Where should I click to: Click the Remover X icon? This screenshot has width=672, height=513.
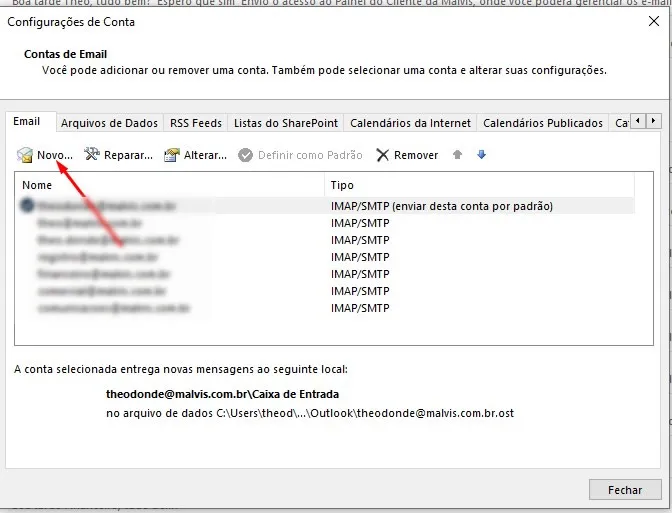click(382, 155)
